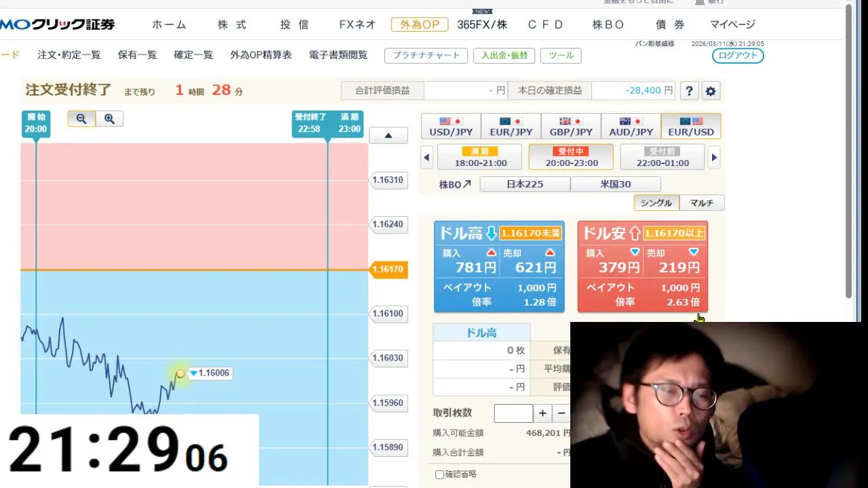The image size is (868, 488).
Task: Open 電子書類閲覧 submenu
Action: pyautogui.click(x=338, y=55)
